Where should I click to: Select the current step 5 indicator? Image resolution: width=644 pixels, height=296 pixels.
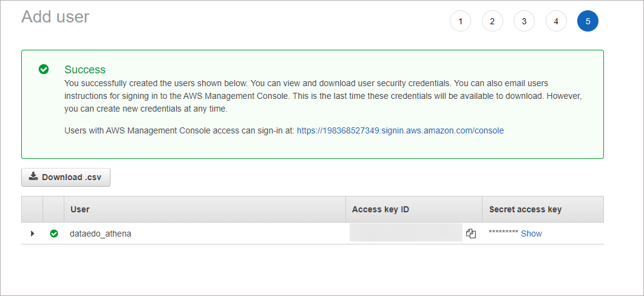point(588,21)
